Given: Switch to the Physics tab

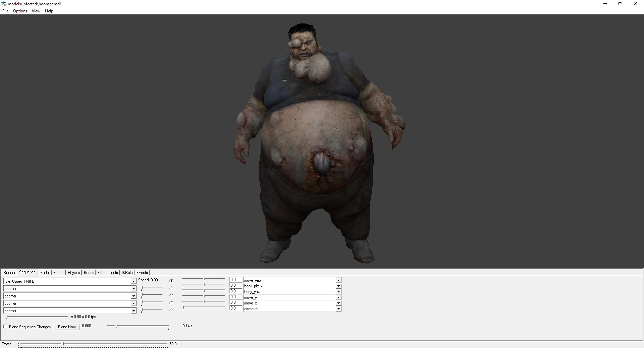Looking at the screenshot, I should click(74, 273).
